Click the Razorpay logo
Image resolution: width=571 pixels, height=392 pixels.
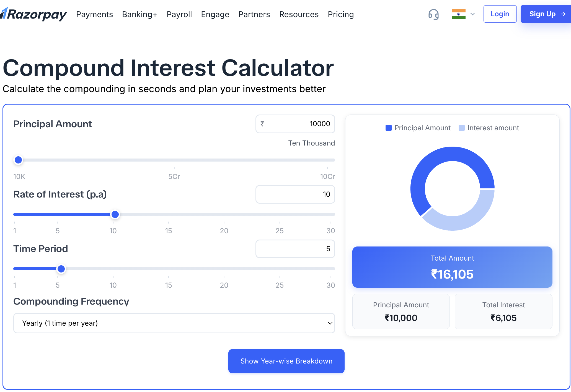[x=34, y=14]
